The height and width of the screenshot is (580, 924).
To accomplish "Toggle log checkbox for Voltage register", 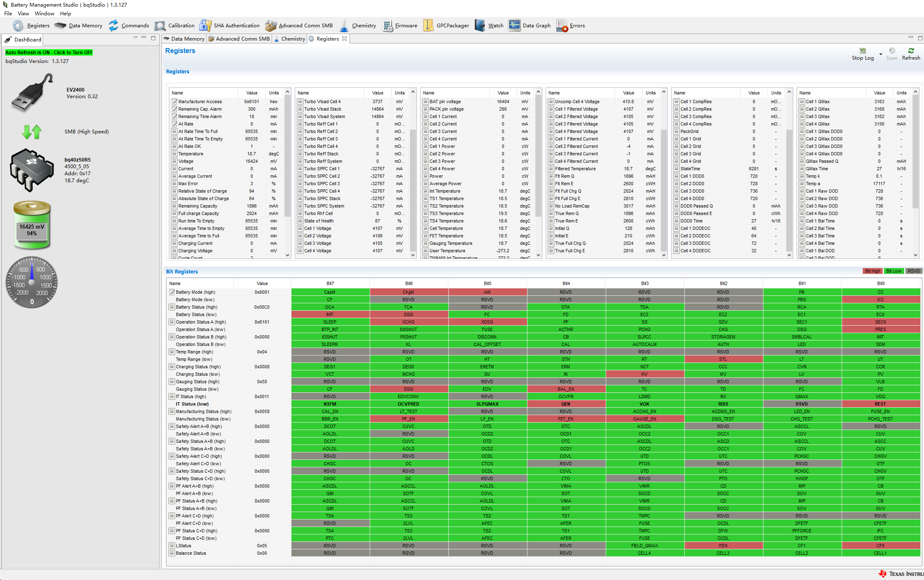I will [x=175, y=161].
